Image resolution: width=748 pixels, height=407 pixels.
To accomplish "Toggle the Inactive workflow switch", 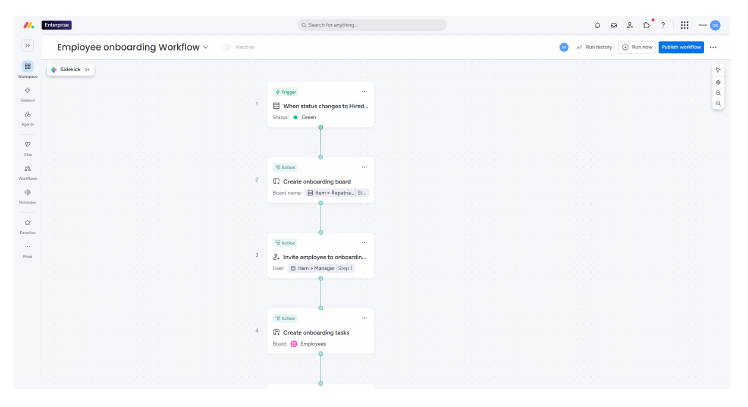I will [x=226, y=47].
